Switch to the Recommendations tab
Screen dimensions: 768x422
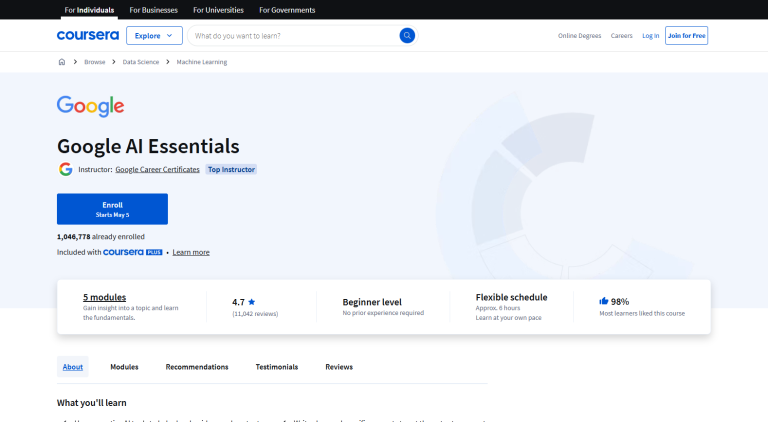197,367
